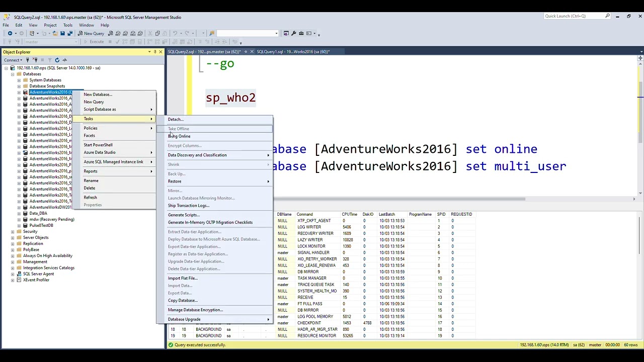Viewport: 644px width, 362px height.
Task: Open the Connect dropdown in Object Explorer
Action: (x=13, y=60)
